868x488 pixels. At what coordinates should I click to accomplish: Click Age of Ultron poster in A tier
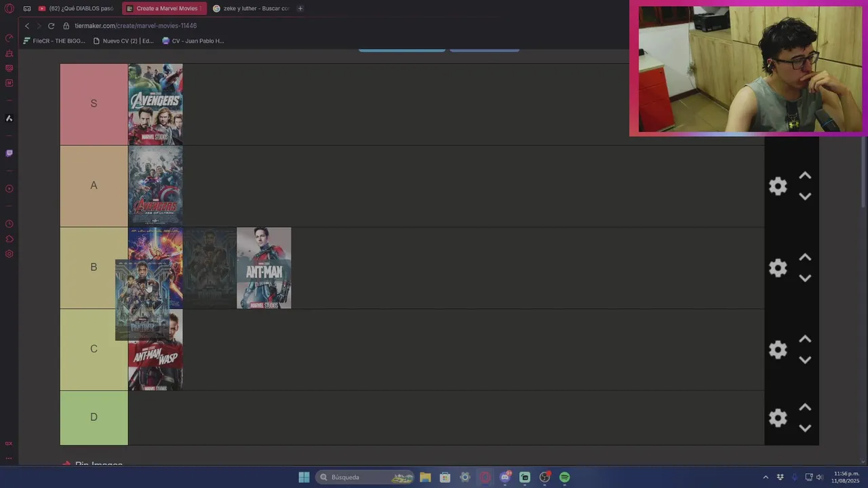(x=155, y=186)
